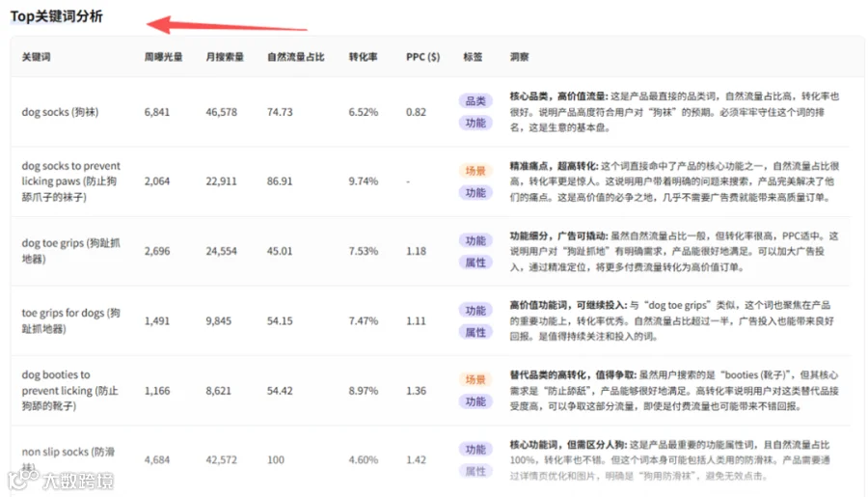
Task: Click monthly search value 8,621
Action: point(219,391)
